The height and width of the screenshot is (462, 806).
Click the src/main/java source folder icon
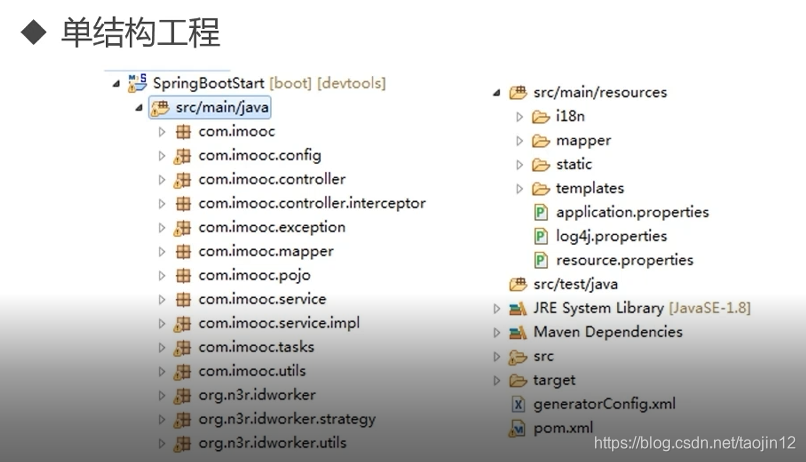160,107
